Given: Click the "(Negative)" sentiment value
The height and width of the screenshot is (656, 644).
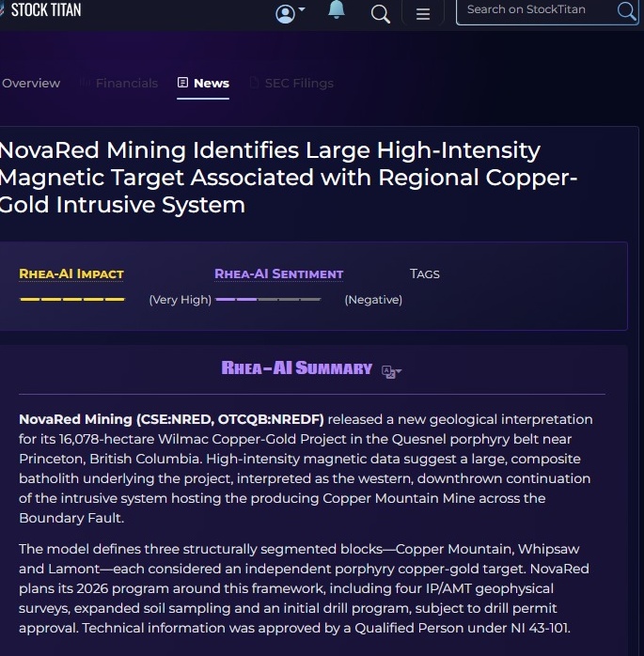Looking at the screenshot, I should tap(373, 300).
